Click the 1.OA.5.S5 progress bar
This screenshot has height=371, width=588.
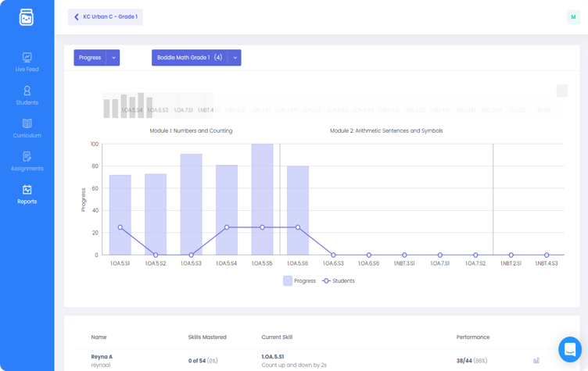pos(262,199)
